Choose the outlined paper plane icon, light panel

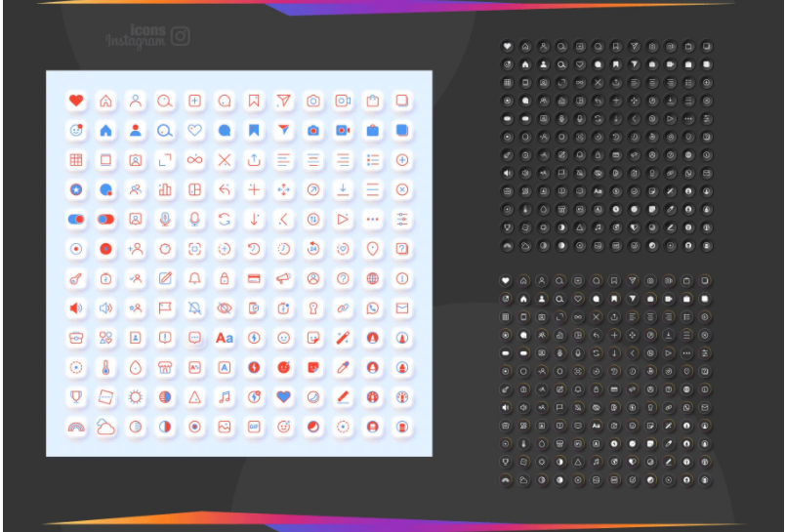click(x=283, y=101)
